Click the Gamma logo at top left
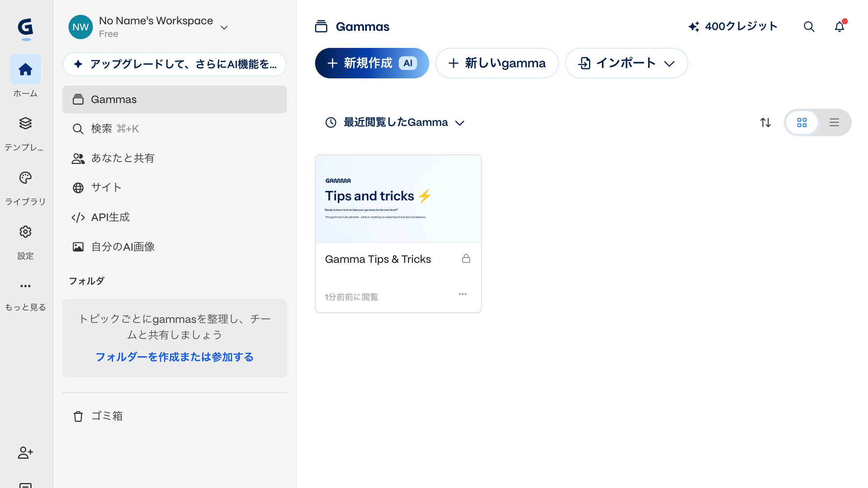 [25, 27]
